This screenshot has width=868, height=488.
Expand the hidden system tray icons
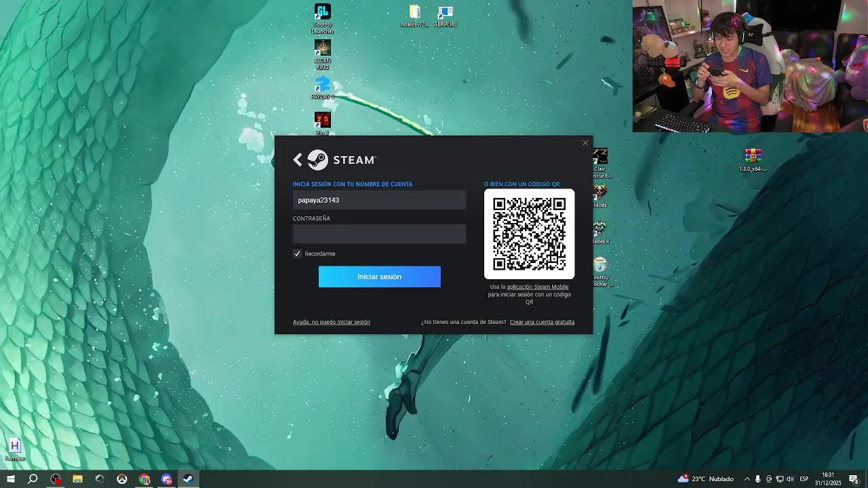pos(747,479)
